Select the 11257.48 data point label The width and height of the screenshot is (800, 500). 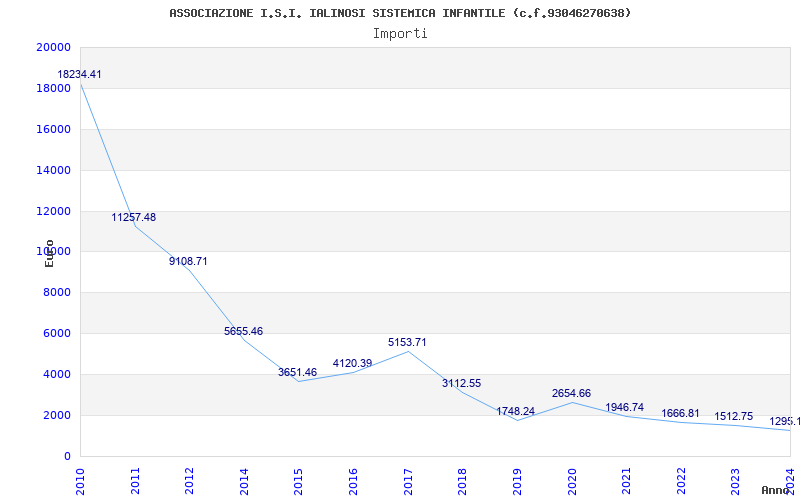(134, 218)
